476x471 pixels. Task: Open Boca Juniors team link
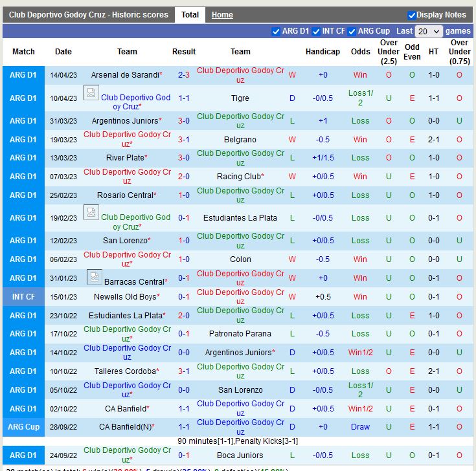tap(240, 455)
